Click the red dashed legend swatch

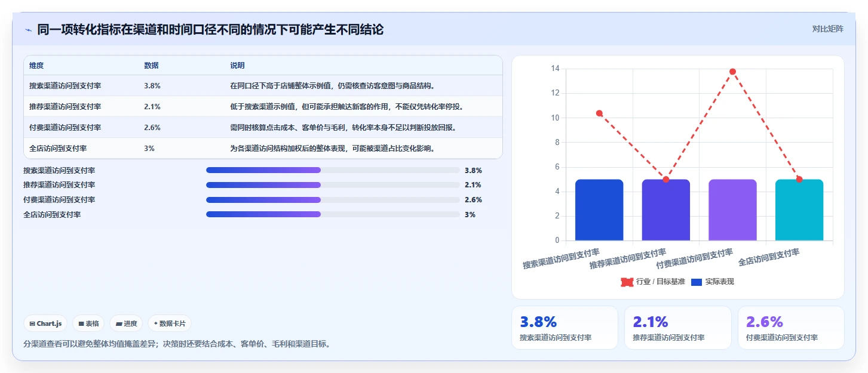point(627,282)
